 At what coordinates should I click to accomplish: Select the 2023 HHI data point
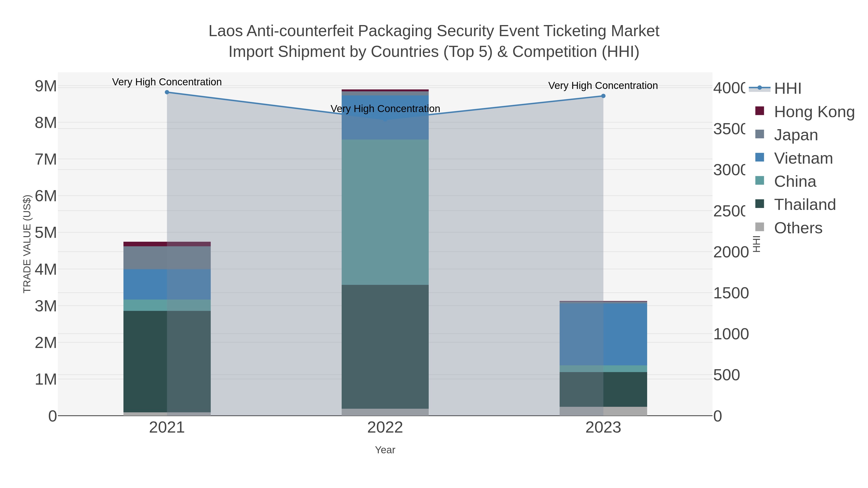click(603, 96)
